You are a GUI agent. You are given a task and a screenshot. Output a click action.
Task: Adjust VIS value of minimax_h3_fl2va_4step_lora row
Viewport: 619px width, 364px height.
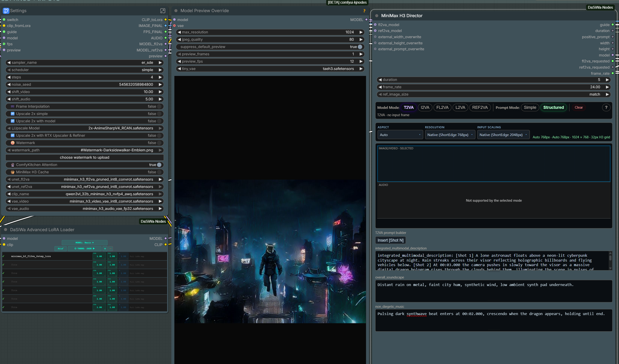click(x=112, y=257)
